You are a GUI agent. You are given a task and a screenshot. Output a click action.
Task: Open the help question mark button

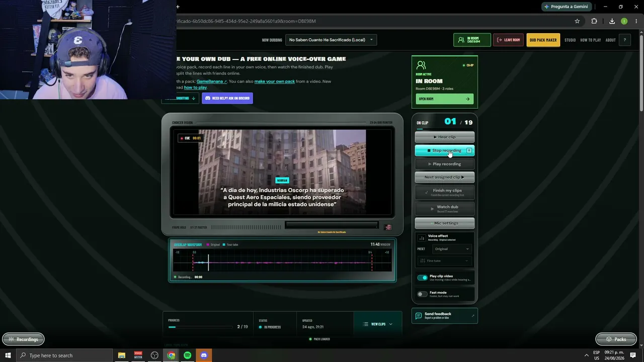pos(624,40)
